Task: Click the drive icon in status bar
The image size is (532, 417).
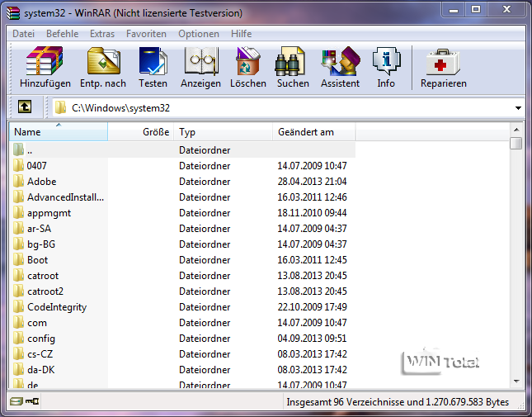Action: coord(16,401)
